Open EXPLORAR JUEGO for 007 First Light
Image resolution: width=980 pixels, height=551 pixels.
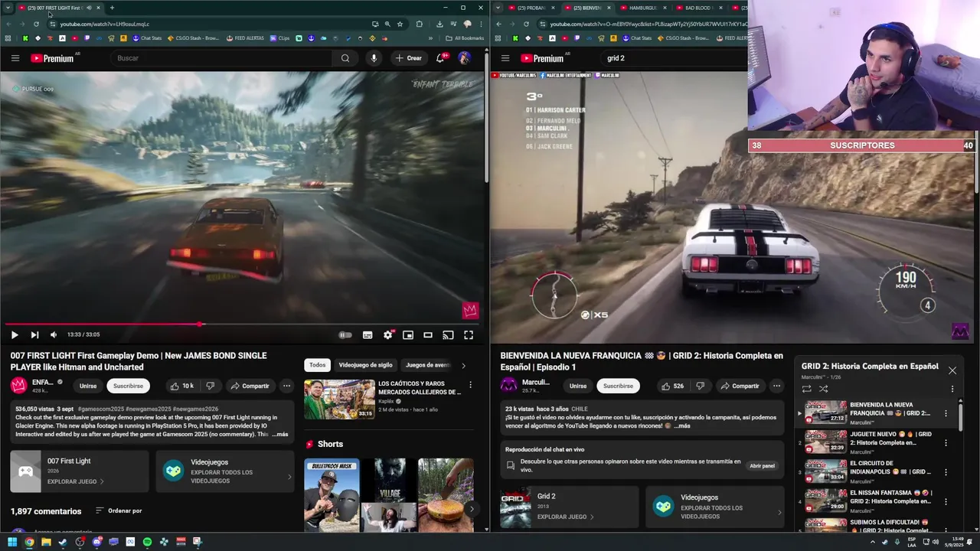(75, 481)
